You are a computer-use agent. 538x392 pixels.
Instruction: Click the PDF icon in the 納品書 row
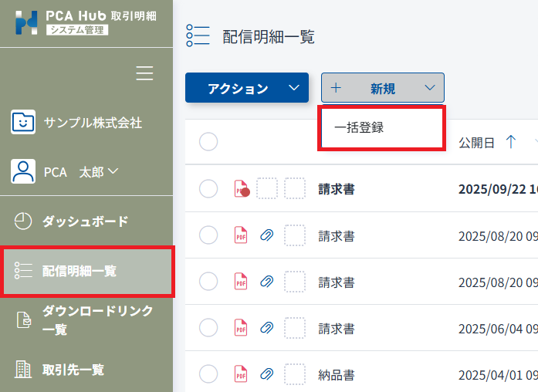(241, 375)
